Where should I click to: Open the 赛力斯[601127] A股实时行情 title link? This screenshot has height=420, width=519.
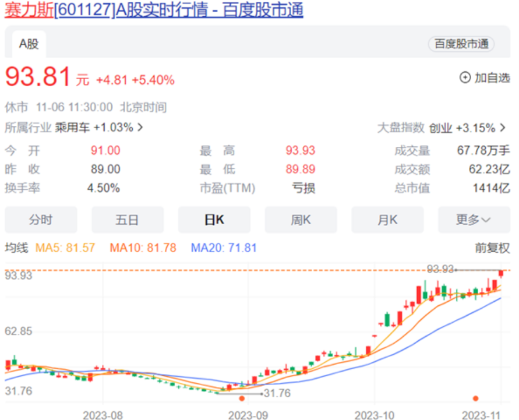[154, 10]
